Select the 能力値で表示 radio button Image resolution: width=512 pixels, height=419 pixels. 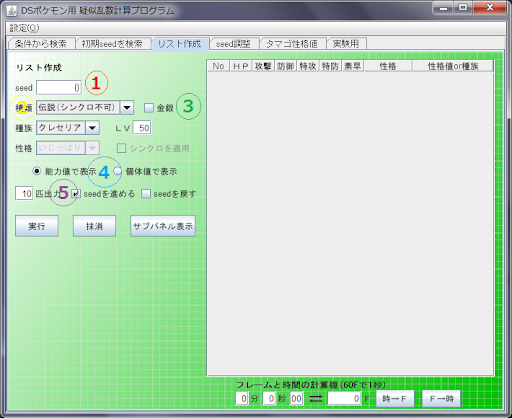[x=37, y=171]
